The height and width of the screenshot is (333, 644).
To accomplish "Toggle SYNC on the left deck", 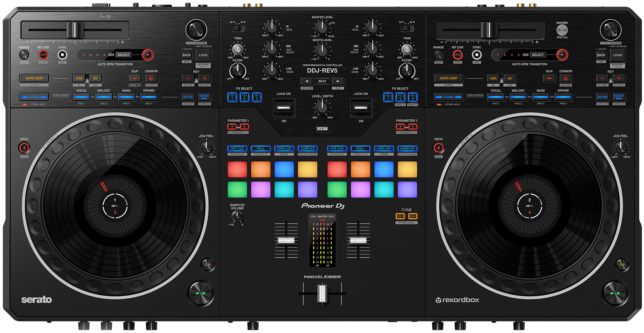I will 62,55.
